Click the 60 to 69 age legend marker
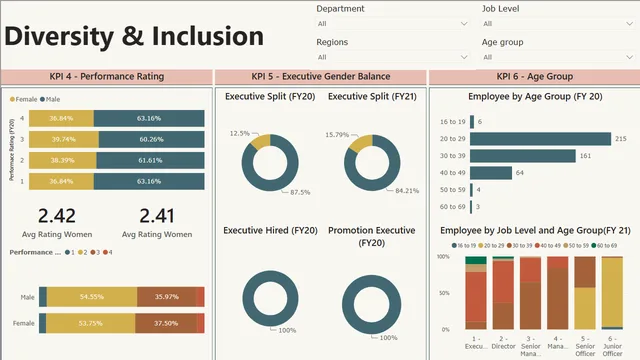This screenshot has width=640, height=360. [x=594, y=246]
